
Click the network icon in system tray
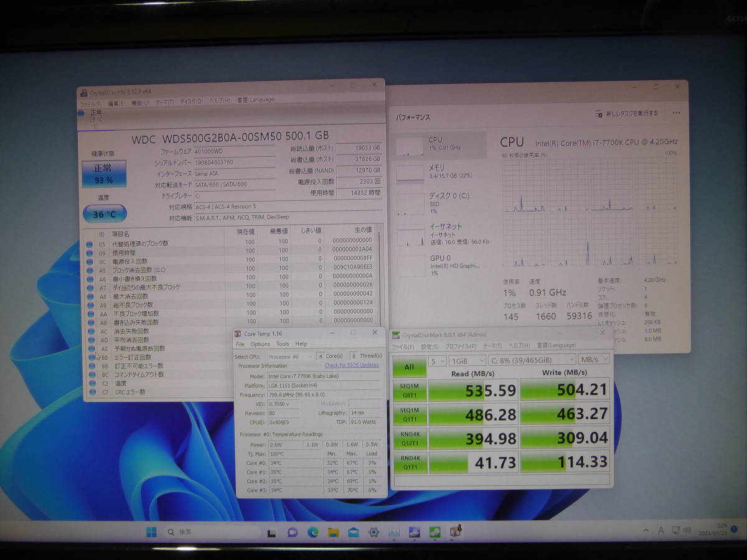point(676,530)
